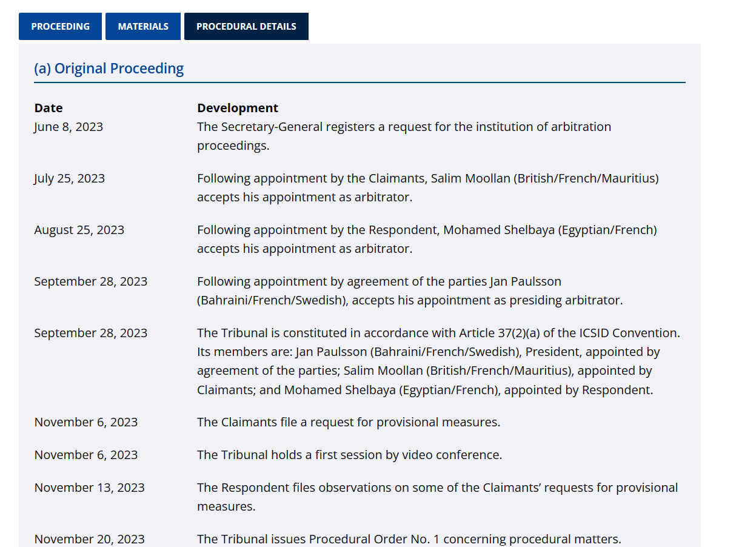756x547 pixels.
Task: Click the first session by video conference entry
Action: [349, 455]
